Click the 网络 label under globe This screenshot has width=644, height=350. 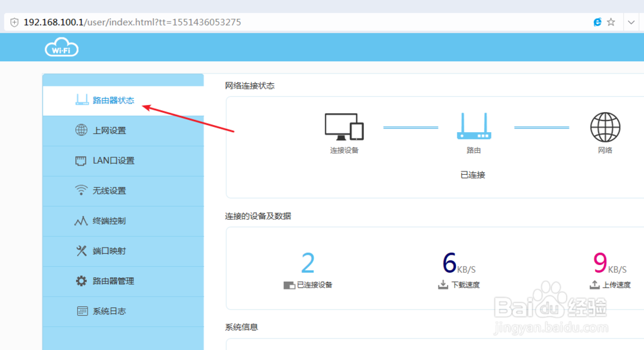(605, 150)
